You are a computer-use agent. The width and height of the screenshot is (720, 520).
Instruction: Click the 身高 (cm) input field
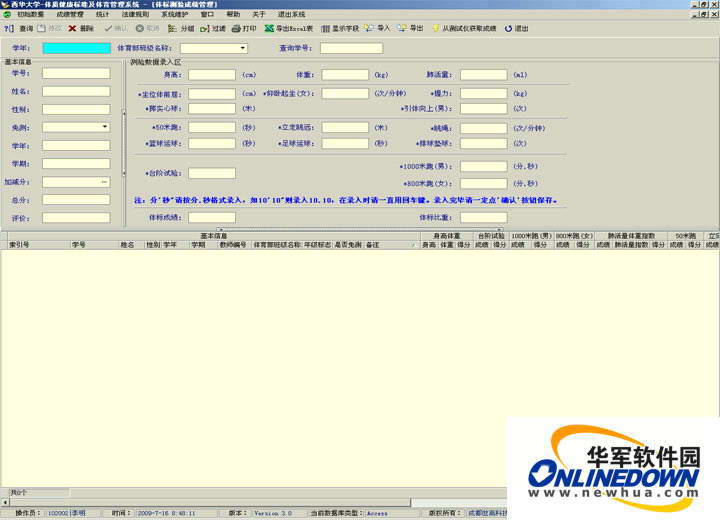tap(212, 74)
